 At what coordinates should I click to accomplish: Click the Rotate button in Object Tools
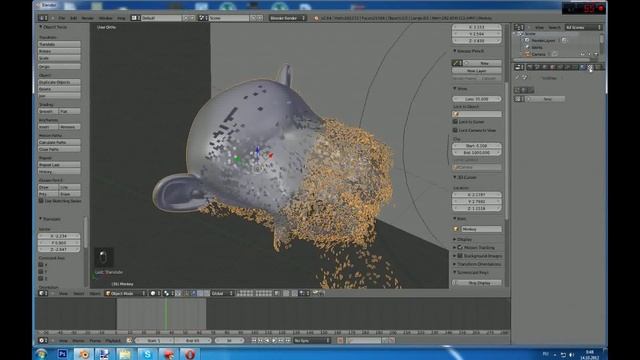tap(59, 51)
